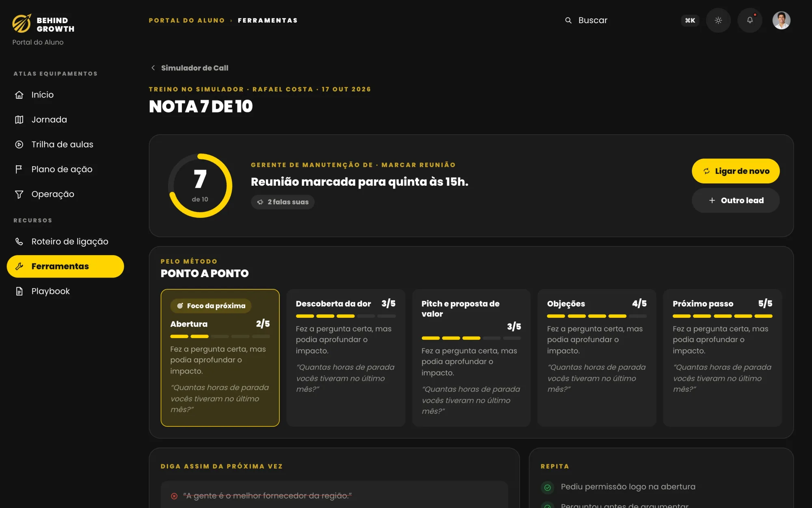Open notifications bell

750,20
